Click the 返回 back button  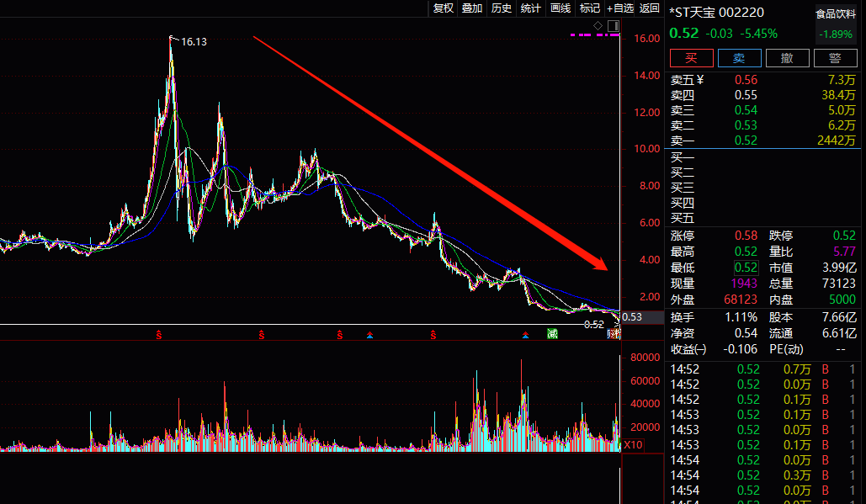[650, 8]
